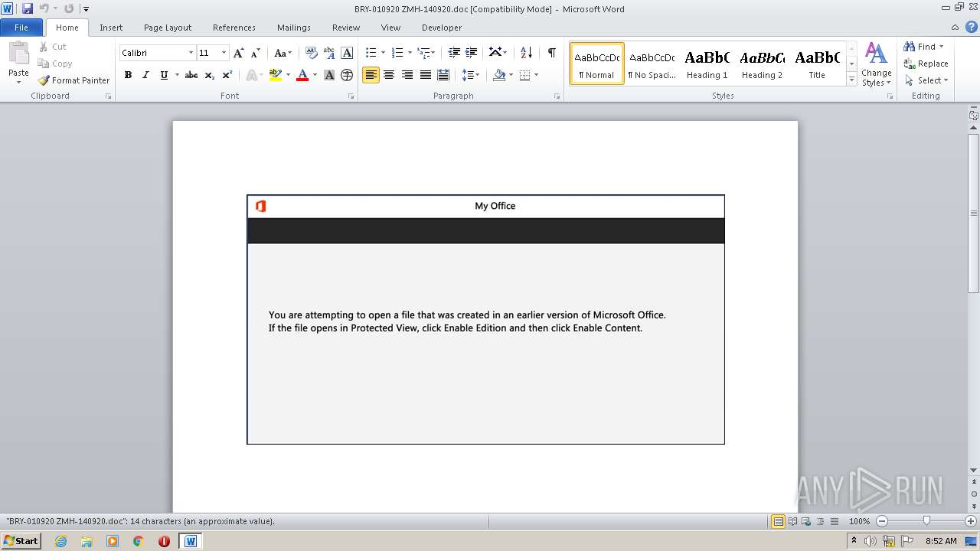Click the Numbering list icon
Screen dimensions: 980x551
pos(397,53)
